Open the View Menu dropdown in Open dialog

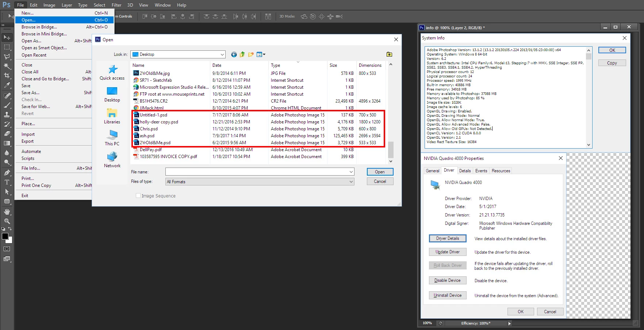click(261, 54)
